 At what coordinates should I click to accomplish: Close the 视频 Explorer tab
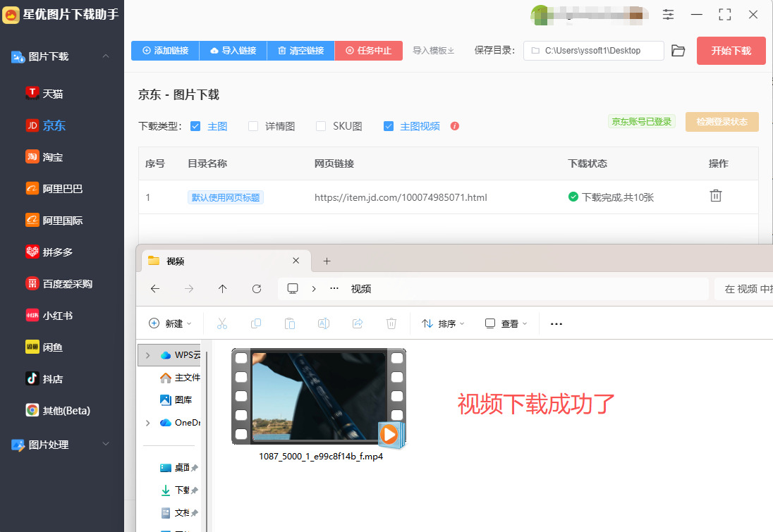tap(296, 260)
